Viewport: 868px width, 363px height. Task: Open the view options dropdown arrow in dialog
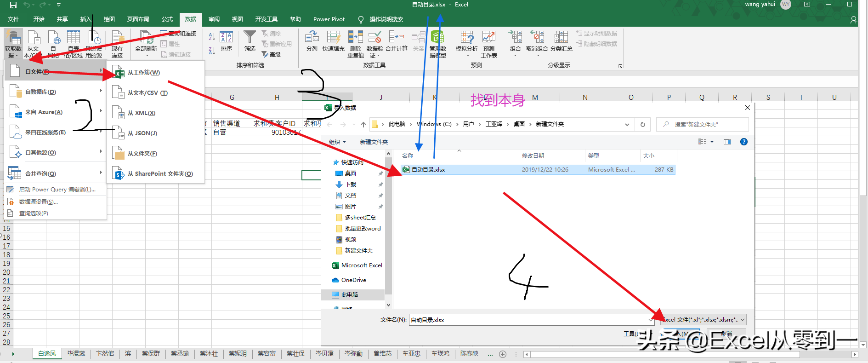[x=712, y=142]
